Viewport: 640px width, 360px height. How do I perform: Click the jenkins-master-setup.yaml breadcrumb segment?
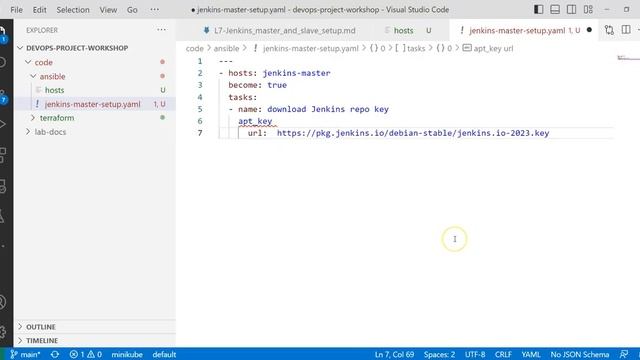coord(310,48)
